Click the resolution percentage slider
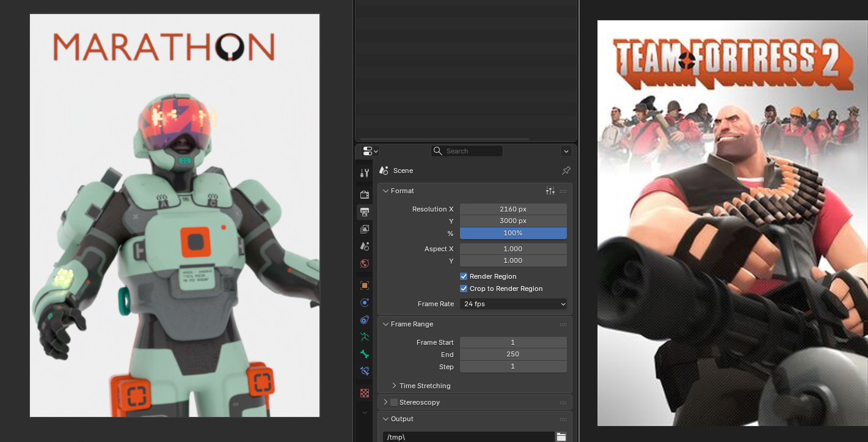This screenshot has width=868, height=442. [513, 233]
